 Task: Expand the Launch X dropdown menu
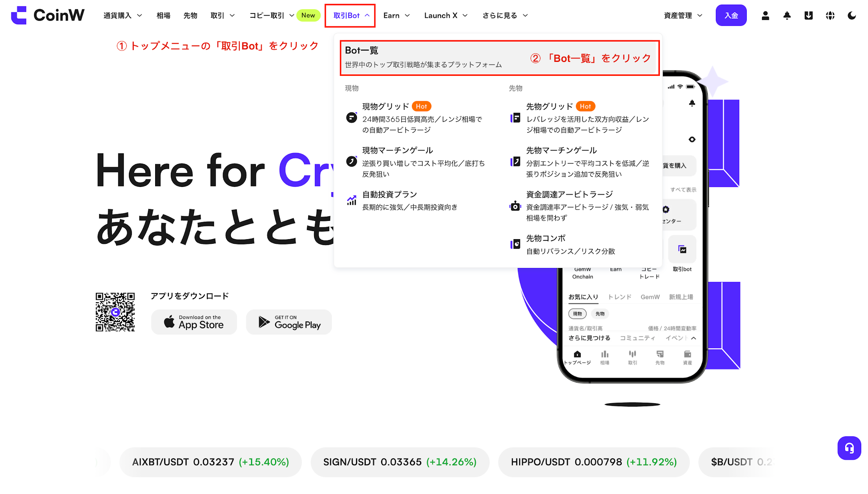coord(446,16)
